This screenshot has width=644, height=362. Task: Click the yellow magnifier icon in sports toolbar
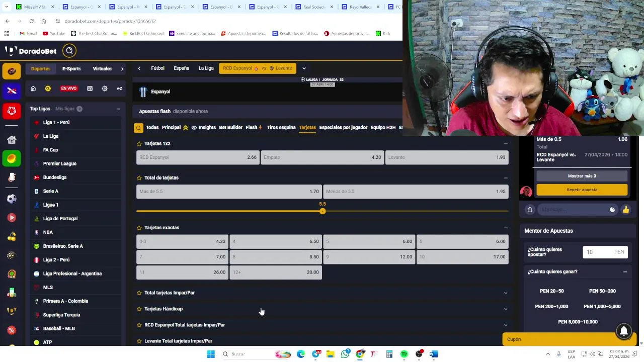[48, 88]
